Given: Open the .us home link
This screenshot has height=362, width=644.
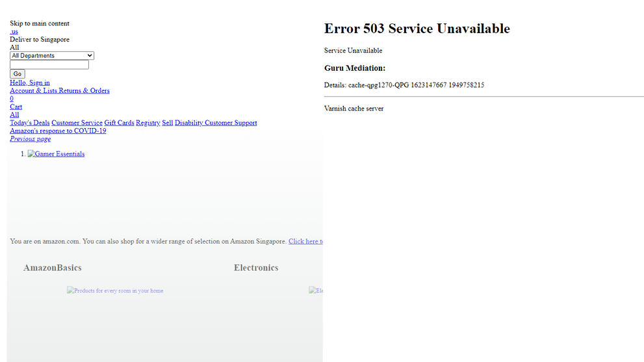Looking at the screenshot, I should pos(14,32).
